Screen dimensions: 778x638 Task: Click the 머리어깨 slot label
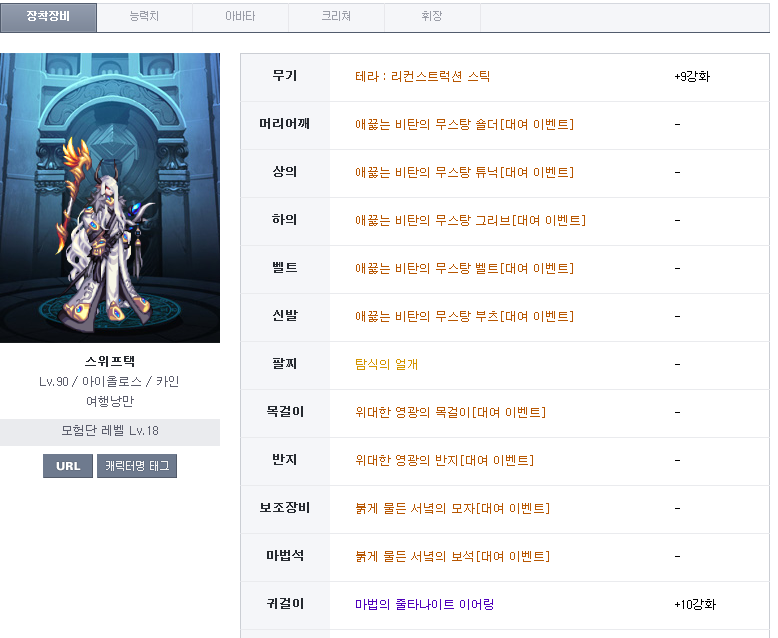pyautogui.click(x=285, y=124)
